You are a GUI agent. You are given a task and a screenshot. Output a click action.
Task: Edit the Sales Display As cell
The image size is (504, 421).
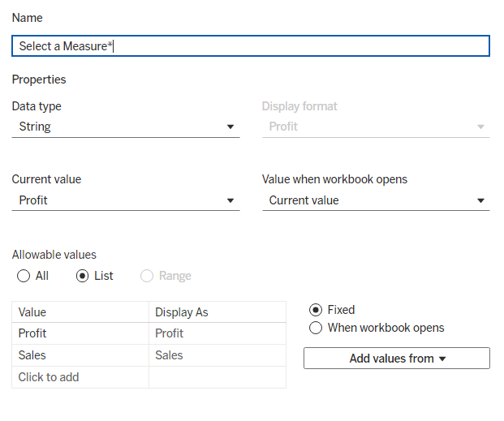[217, 355]
